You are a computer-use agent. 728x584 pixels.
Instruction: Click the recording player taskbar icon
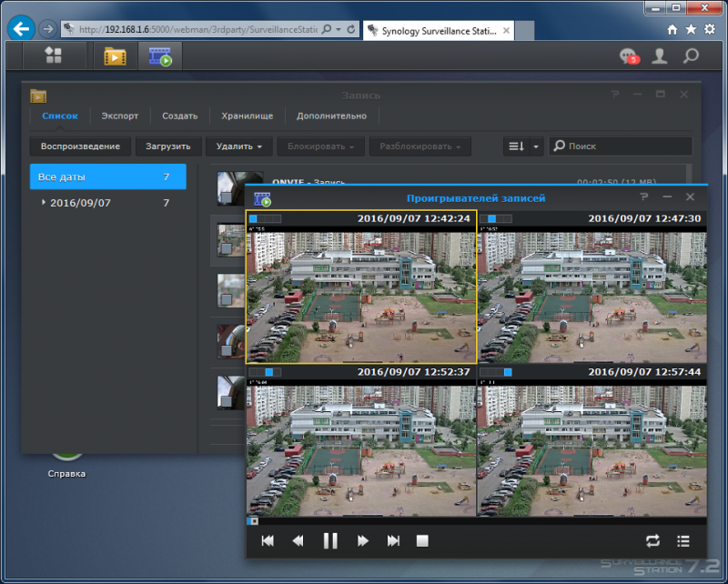[160, 55]
